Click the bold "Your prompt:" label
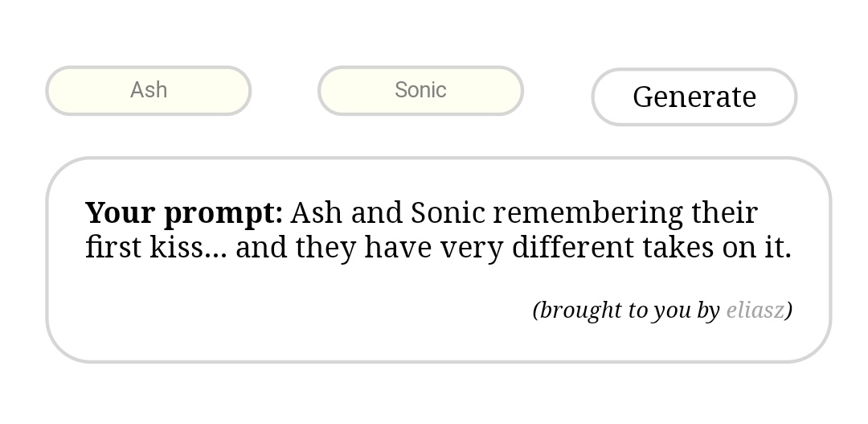This screenshot has height=424, width=868. click(184, 213)
